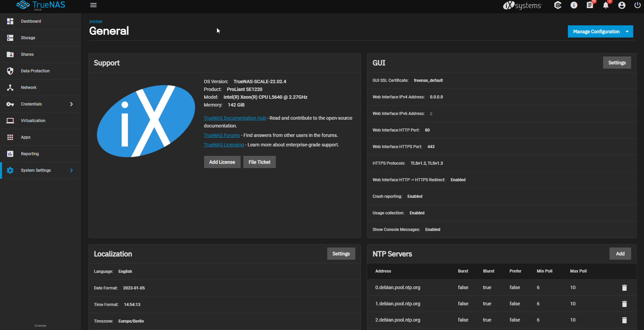Viewport: 644px width, 330px height.
Task: Click the Network topology icon
Action: click(x=10, y=88)
